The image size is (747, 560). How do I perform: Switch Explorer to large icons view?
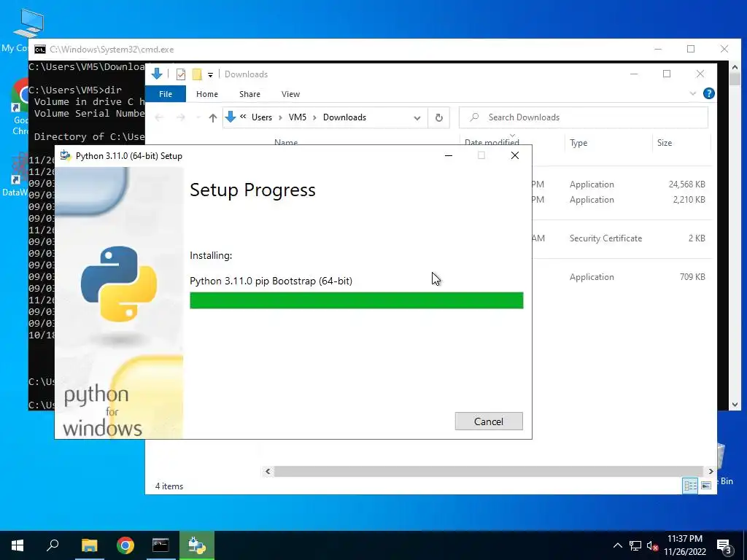click(x=706, y=485)
